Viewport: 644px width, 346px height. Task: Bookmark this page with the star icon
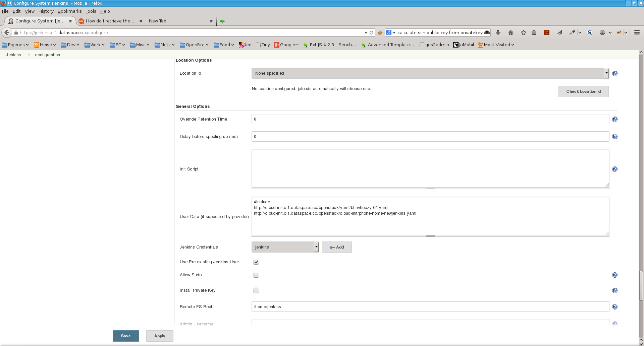[524, 32]
